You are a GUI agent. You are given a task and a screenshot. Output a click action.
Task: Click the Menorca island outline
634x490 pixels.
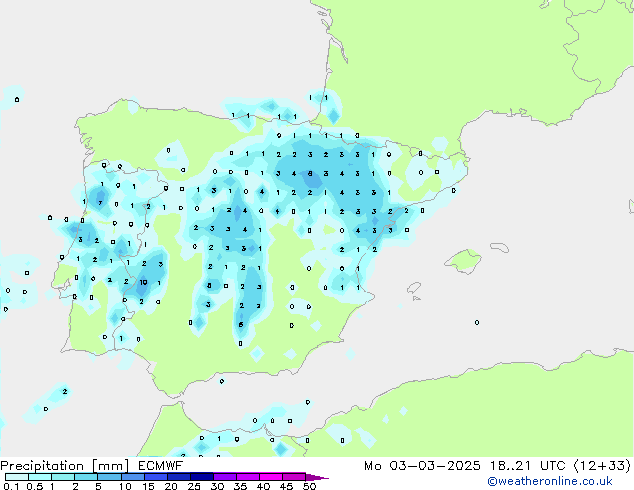coord(499,247)
